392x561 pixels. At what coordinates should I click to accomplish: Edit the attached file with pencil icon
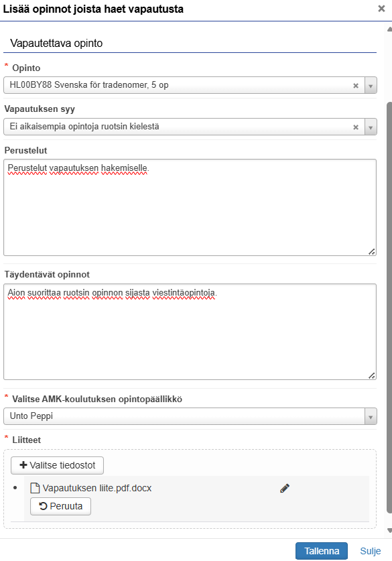click(285, 488)
